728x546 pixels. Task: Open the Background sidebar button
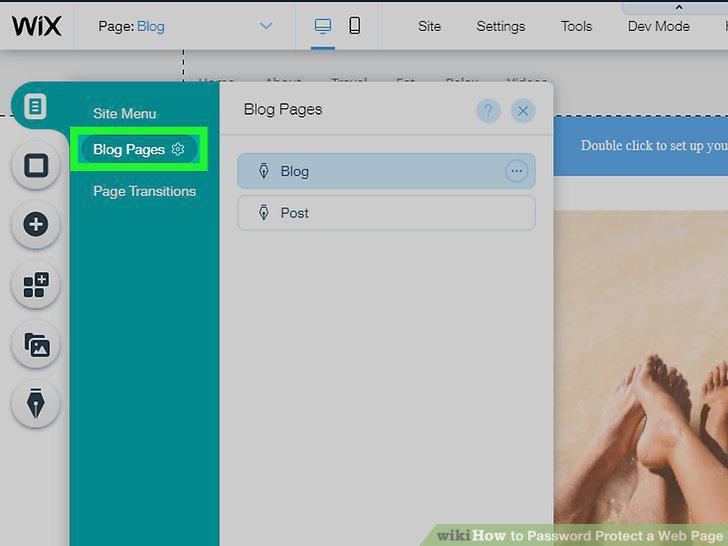tap(36, 165)
